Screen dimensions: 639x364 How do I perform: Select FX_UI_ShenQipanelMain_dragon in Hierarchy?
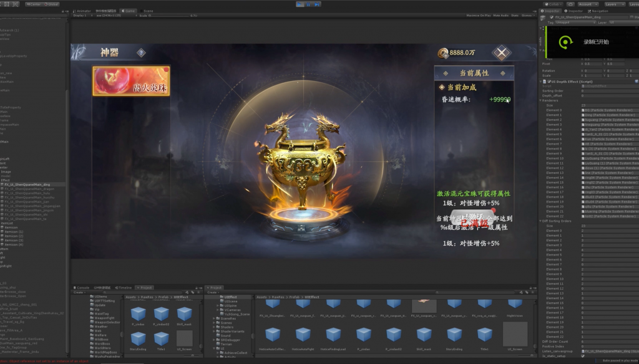tap(29, 189)
